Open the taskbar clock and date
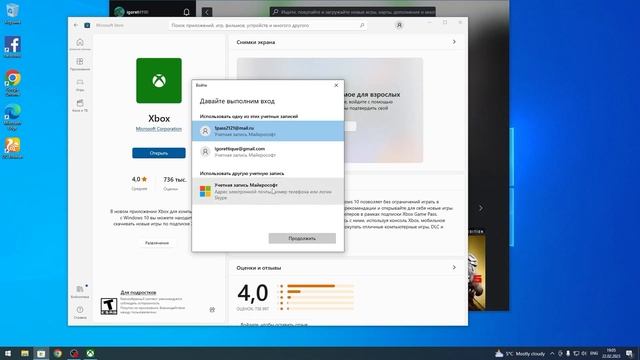The width and height of the screenshot is (640, 360). click(611, 353)
